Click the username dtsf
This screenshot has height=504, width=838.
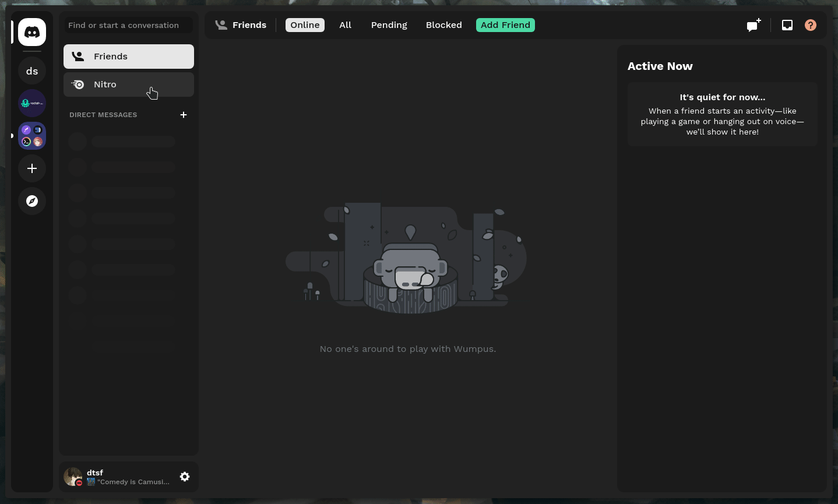coord(95,473)
